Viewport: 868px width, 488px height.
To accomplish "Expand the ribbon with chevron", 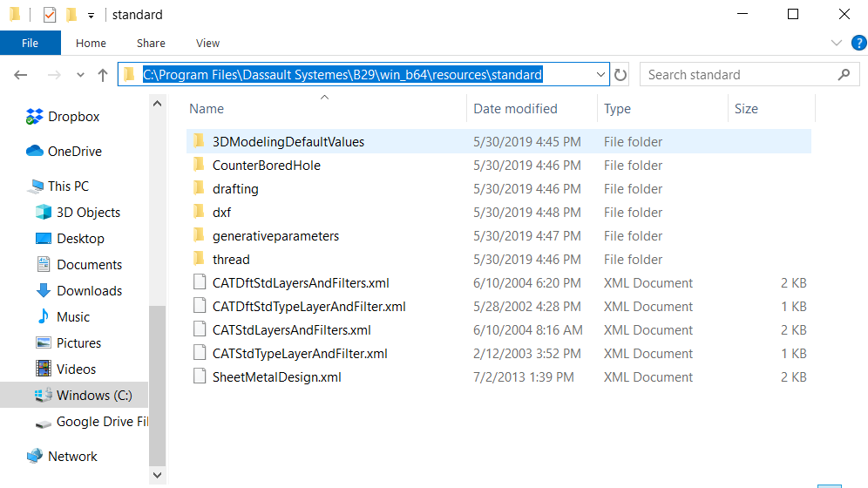I will tap(837, 43).
